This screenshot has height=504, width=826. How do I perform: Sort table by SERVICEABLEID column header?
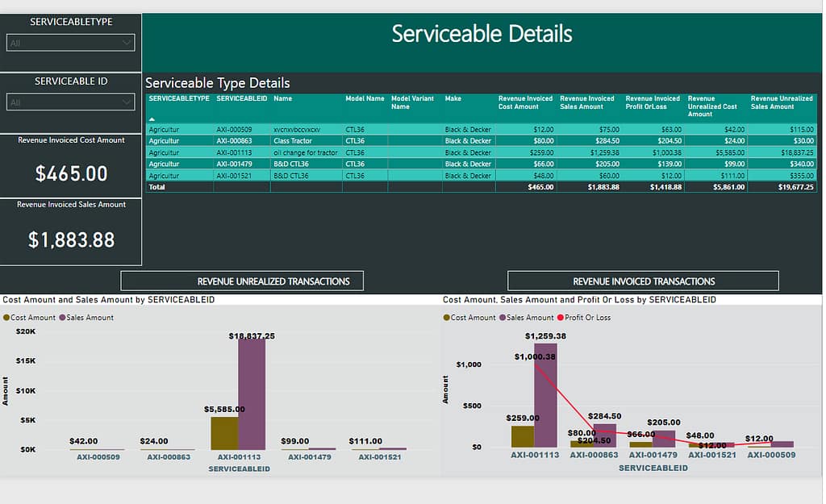[x=242, y=98]
